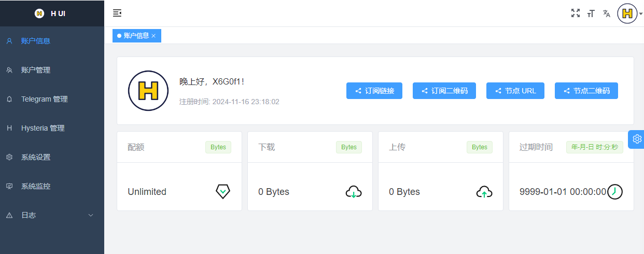Image resolution: width=644 pixels, height=254 pixels.
Task: Open 账户管理 in the sidebar
Action: 36,70
